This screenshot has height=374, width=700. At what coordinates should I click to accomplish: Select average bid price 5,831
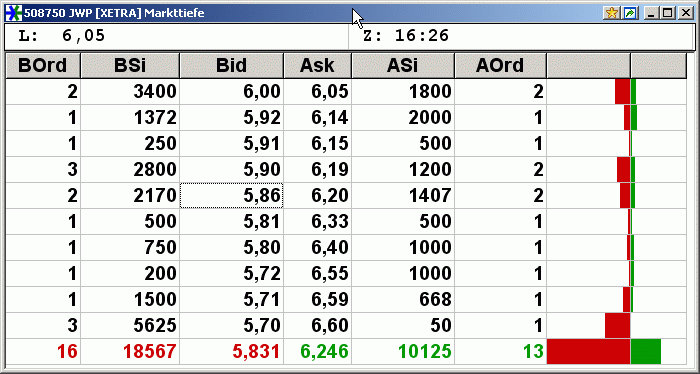tap(231, 351)
